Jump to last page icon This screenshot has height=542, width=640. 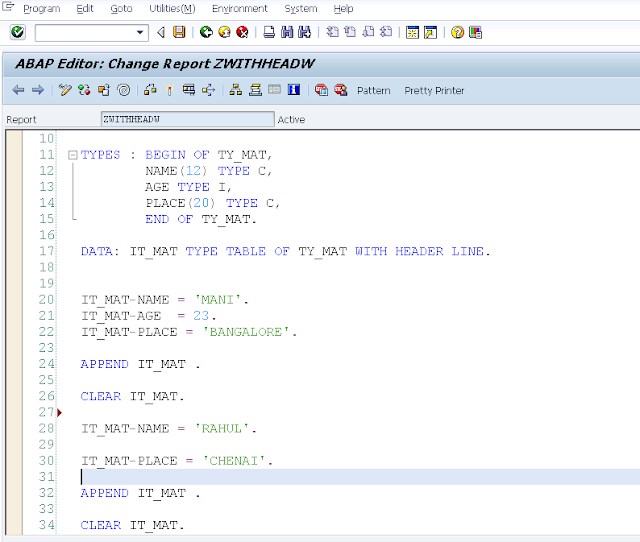[x=386, y=32]
